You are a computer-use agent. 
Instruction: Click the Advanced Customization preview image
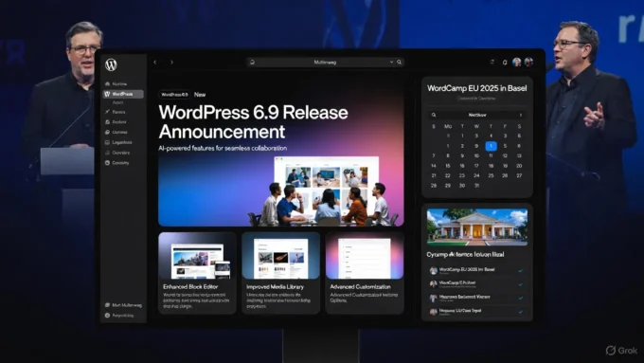(x=365, y=256)
